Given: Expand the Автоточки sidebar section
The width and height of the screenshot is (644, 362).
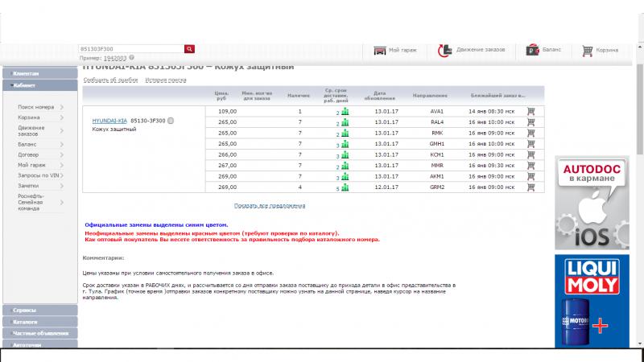Looking at the screenshot, I should coord(39,344).
